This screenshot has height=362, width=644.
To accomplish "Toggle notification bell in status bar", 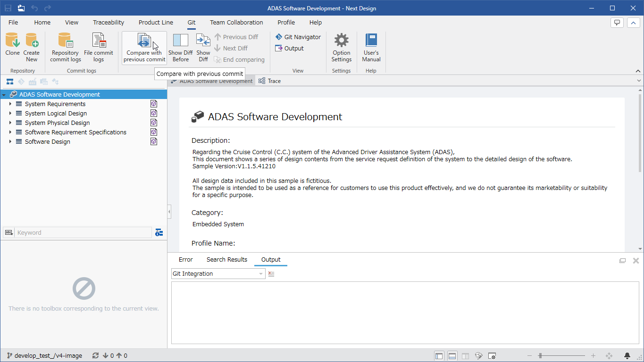I will pyautogui.click(x=627, y=356).
